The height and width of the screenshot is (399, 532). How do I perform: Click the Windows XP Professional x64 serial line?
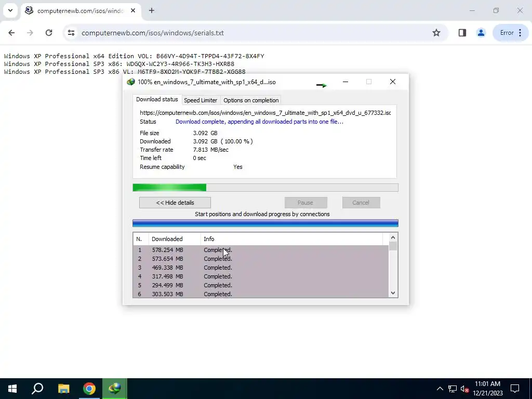point(134,56)
